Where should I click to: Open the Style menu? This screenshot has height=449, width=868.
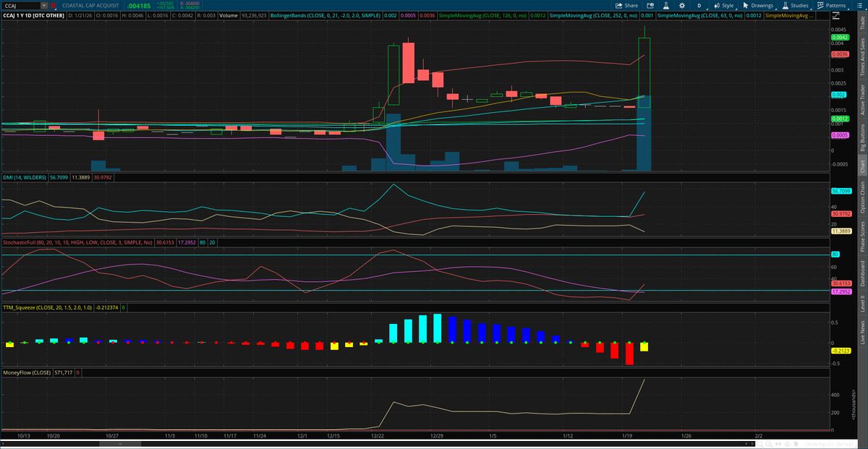(724, 6)
